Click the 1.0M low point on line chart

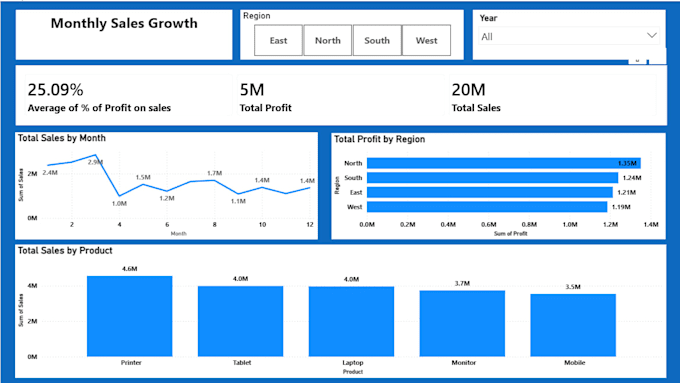[x=119, y=196]
